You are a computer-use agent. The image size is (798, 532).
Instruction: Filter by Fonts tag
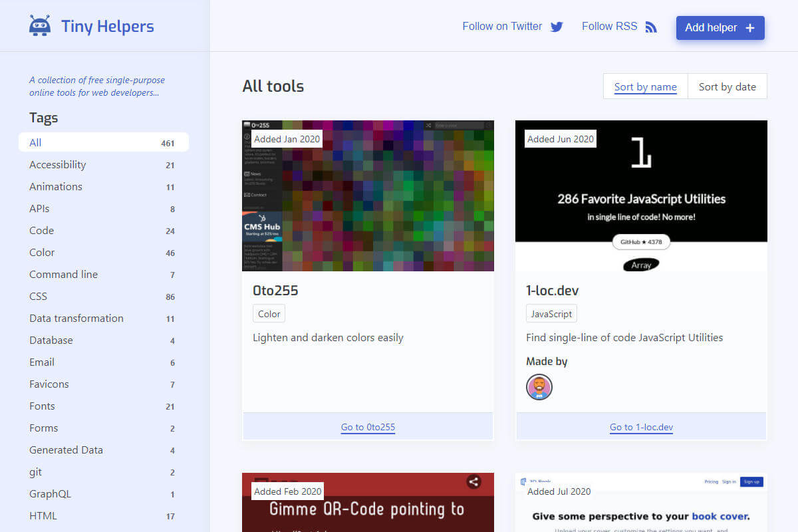[104, 406]
